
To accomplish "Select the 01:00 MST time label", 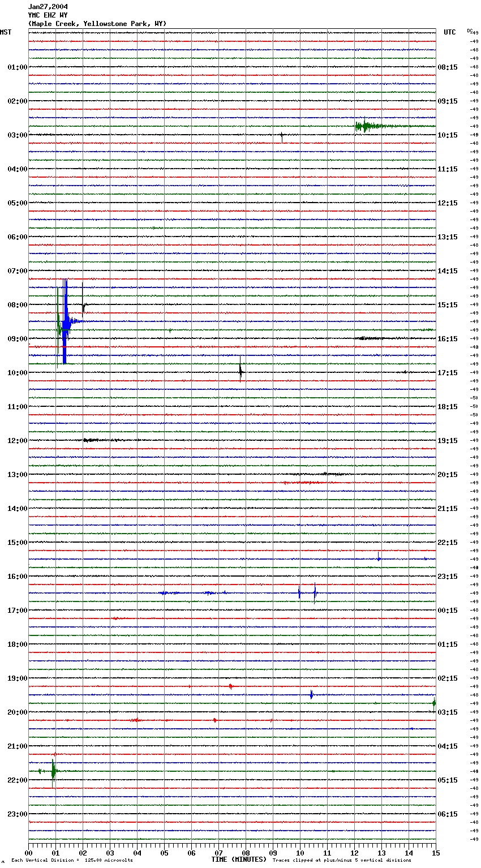I will tap(18, 67).
